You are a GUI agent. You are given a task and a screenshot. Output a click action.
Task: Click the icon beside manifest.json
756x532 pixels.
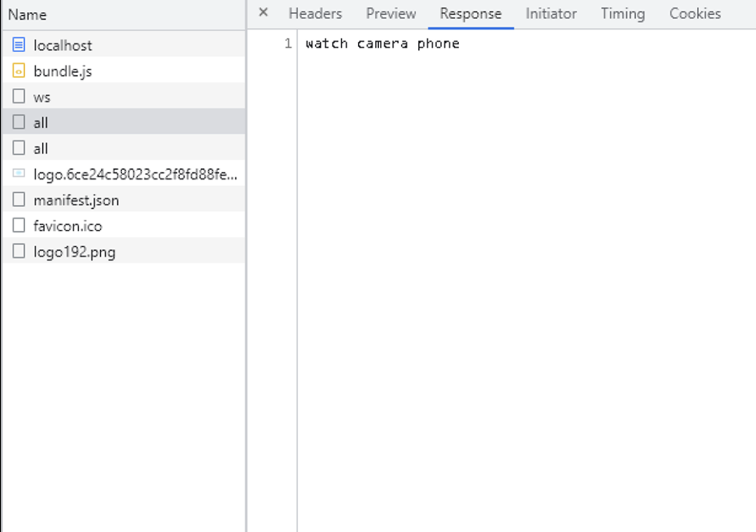(x=19, y=200)
